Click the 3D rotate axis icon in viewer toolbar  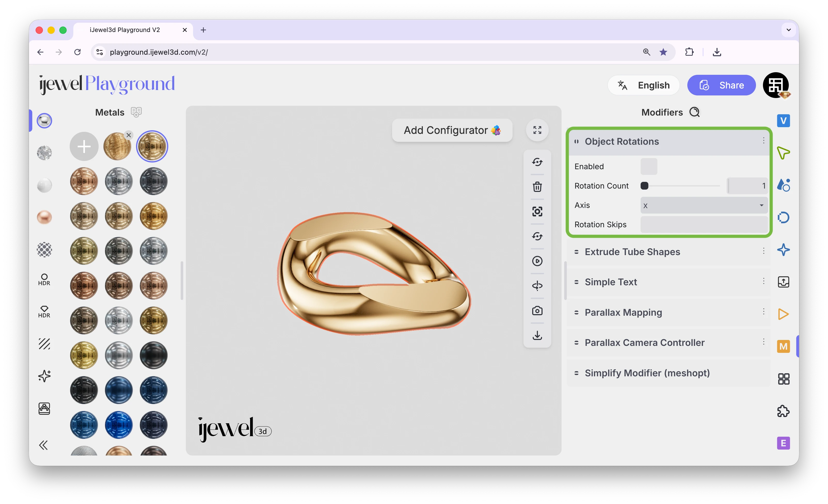pos(537,286)
